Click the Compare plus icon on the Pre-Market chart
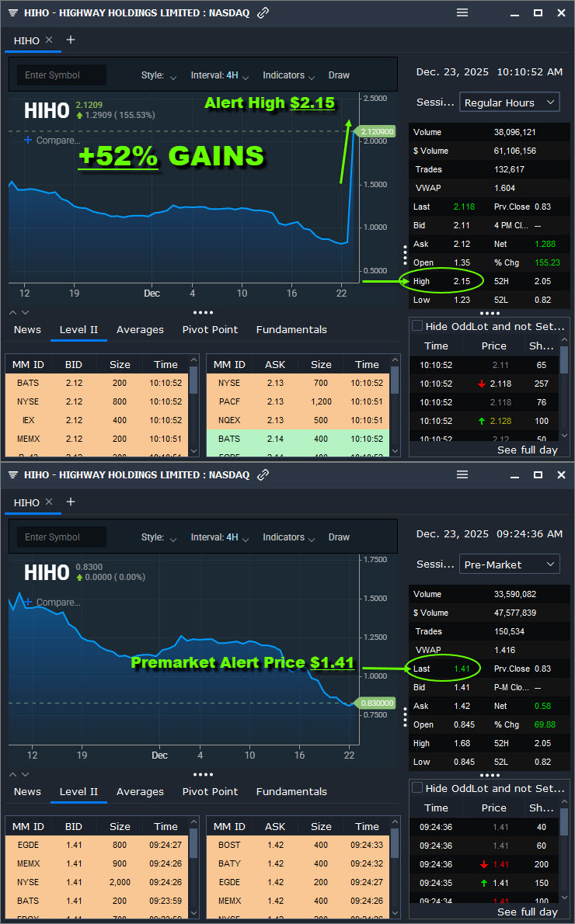Image resolution: width=575 pixels, height=924 pixels. 28,603
